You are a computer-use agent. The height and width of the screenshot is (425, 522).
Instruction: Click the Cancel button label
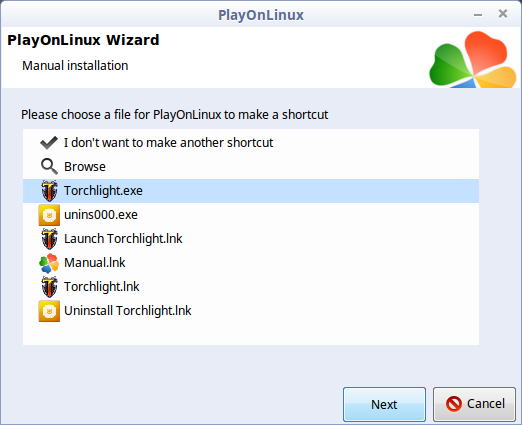click(486, 404)
